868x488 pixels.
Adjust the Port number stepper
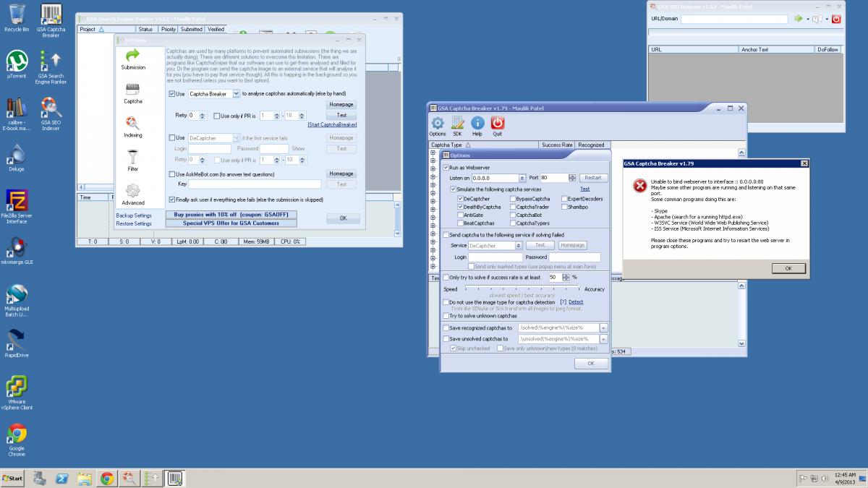click(572, 178)
